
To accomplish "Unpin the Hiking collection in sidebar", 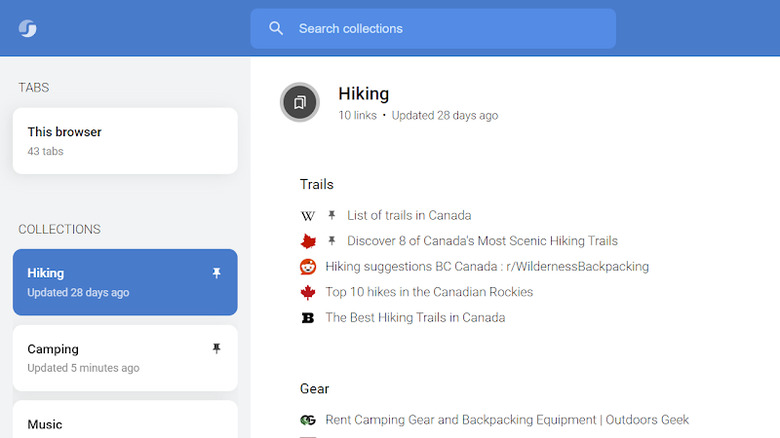I will pyautogui.click(x=216, y=273).
